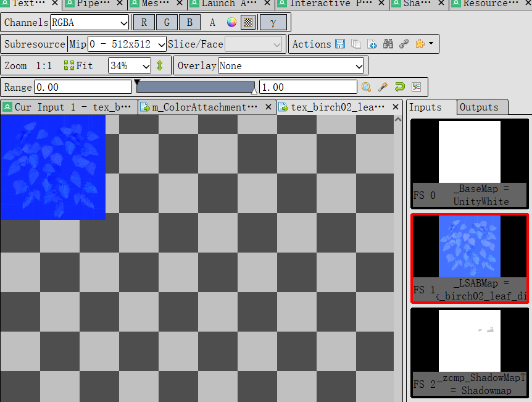Reset range with the green arrow icon
This screenshot has height=402, width=532.
point(399,87)
